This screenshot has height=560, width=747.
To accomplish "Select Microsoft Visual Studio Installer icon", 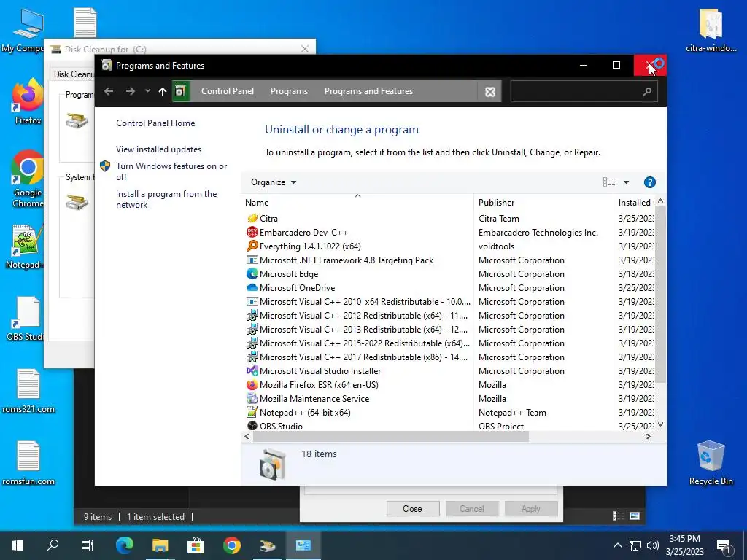I will (252, 370).
